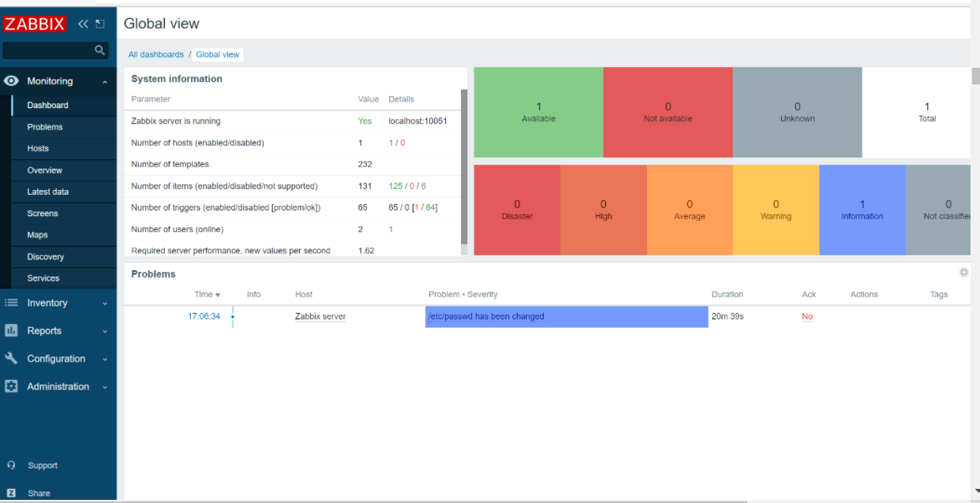Go to All dashboards breadcrumb link
Viewport: 980px width, 503px height.
tap(156, 54)
